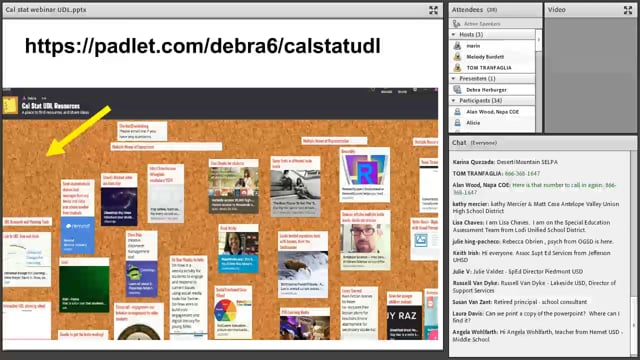
Task: Click the host icon beside marin
Action: [458, 46]
